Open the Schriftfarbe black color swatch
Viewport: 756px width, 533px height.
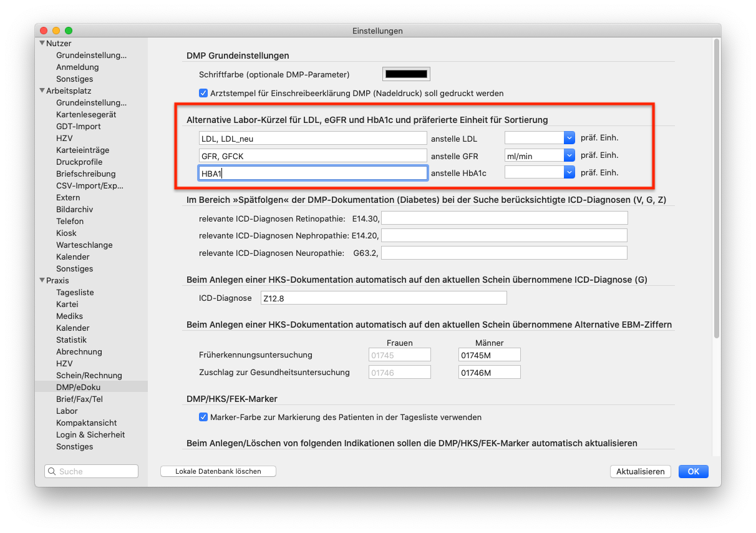coord(406,74)
